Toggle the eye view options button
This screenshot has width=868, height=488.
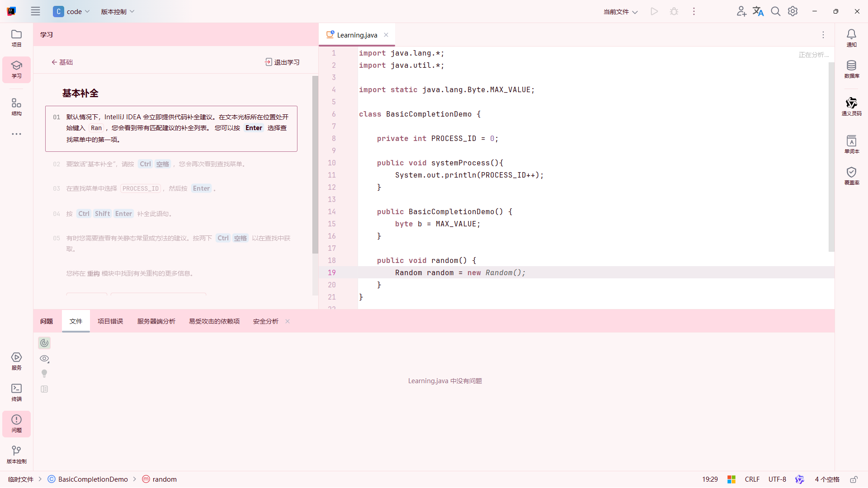coord(44,359)
